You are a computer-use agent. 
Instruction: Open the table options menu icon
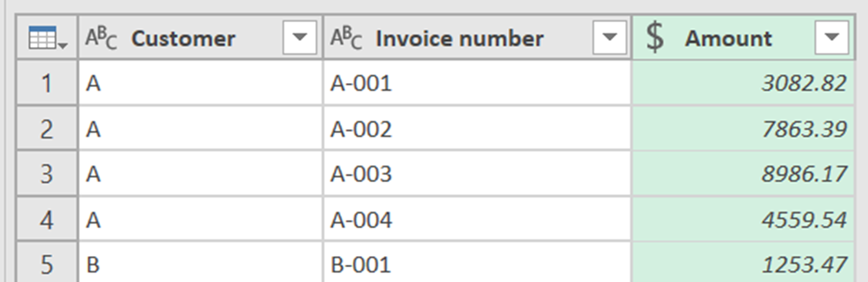pos(47,39)
